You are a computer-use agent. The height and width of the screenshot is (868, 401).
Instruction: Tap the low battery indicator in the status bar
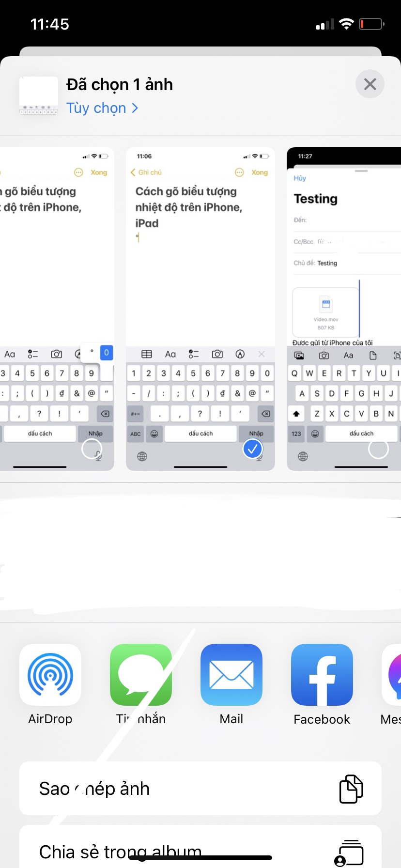(x=371, y=24)
